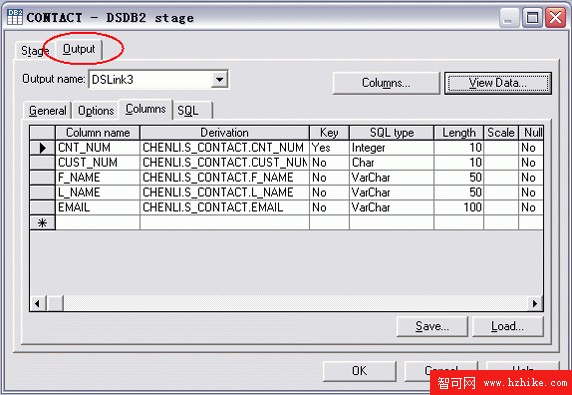Screen dimensions: 572x395
Task: Click the length 100 cell for EMAIL
Action: click(459, 208)
